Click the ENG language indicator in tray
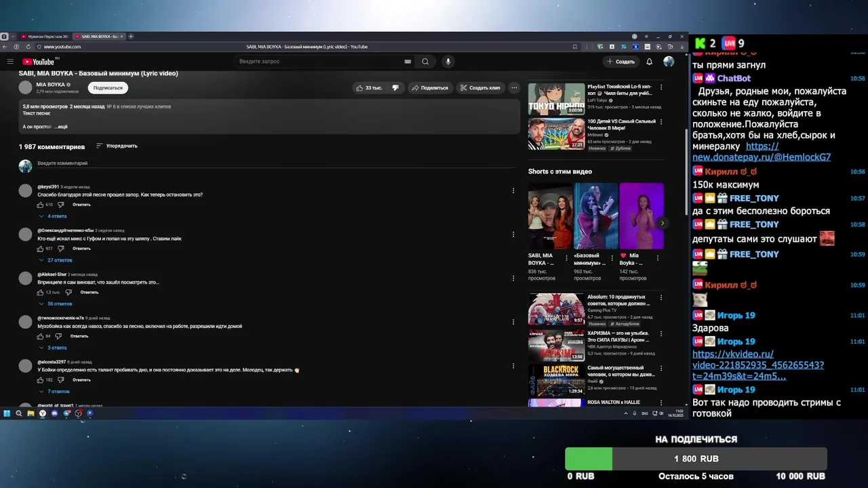The width and height of the screenshot is (868, 488). pyautogui.click(x=644, y=413)
